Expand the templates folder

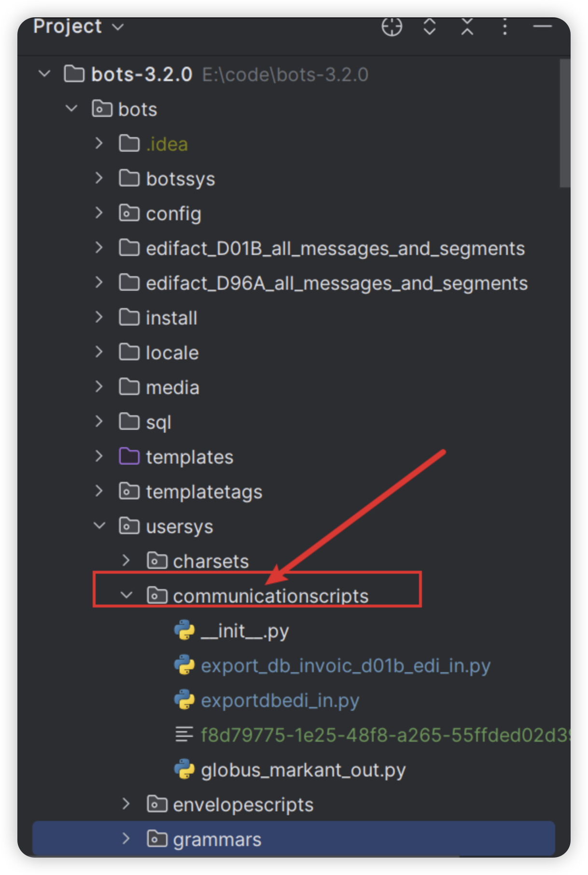[x=99, y=456]
